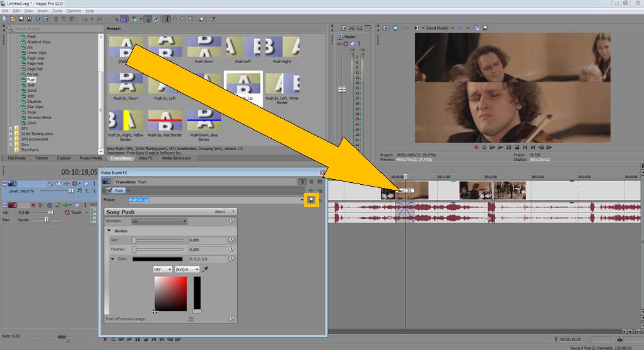Open the HSV color model dropdown
The width and height of the screenshot is (644, 350).
click(x=163, y=269)
